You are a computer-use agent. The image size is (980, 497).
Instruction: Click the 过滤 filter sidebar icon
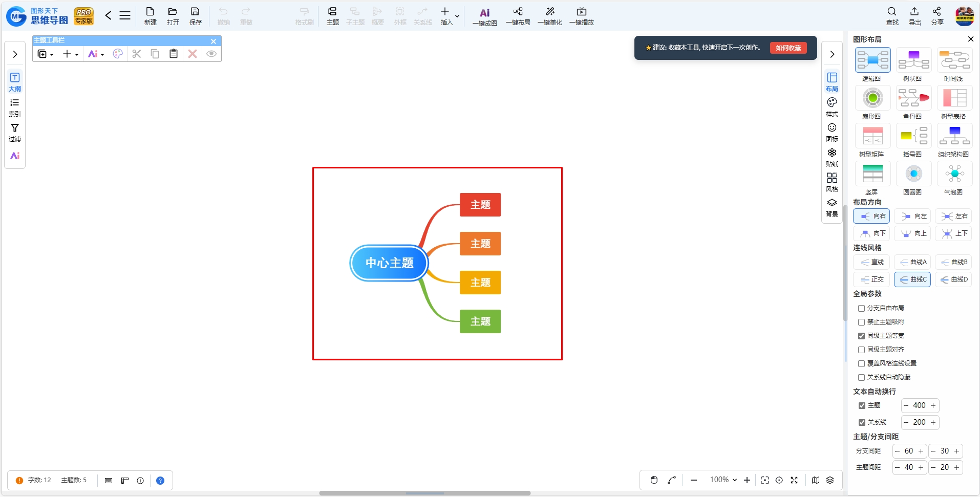15,132
